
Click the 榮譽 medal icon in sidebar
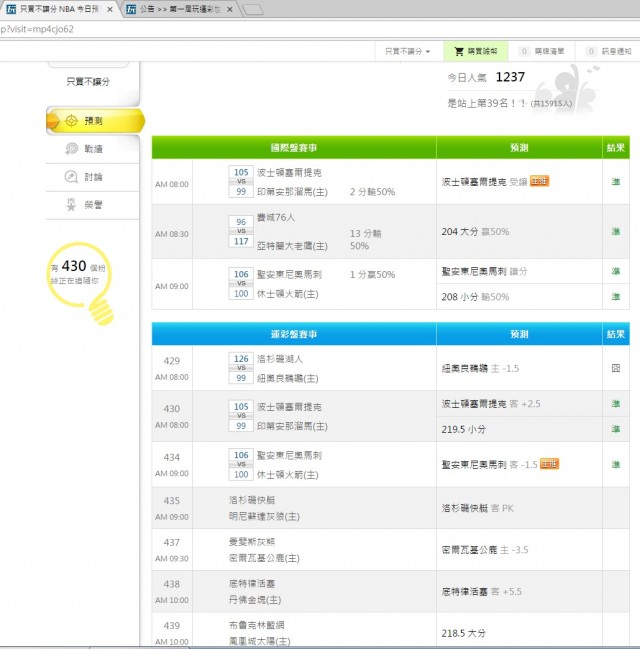click(72, 205)
